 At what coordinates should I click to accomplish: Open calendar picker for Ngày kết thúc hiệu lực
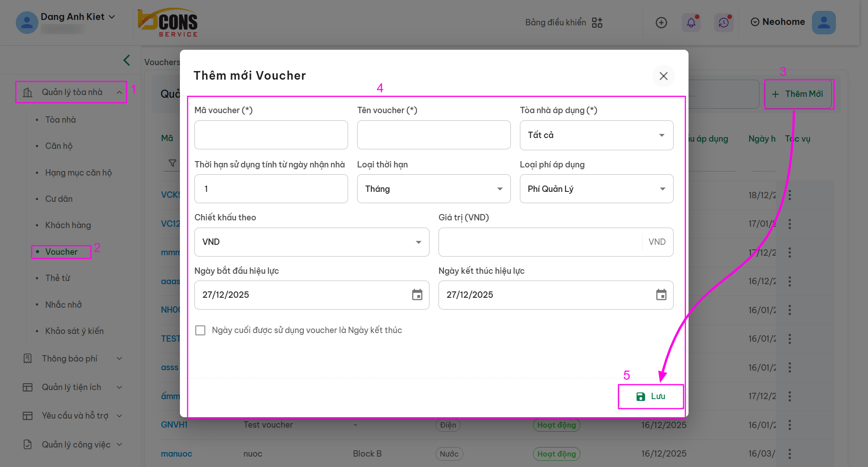pos(661,295)
